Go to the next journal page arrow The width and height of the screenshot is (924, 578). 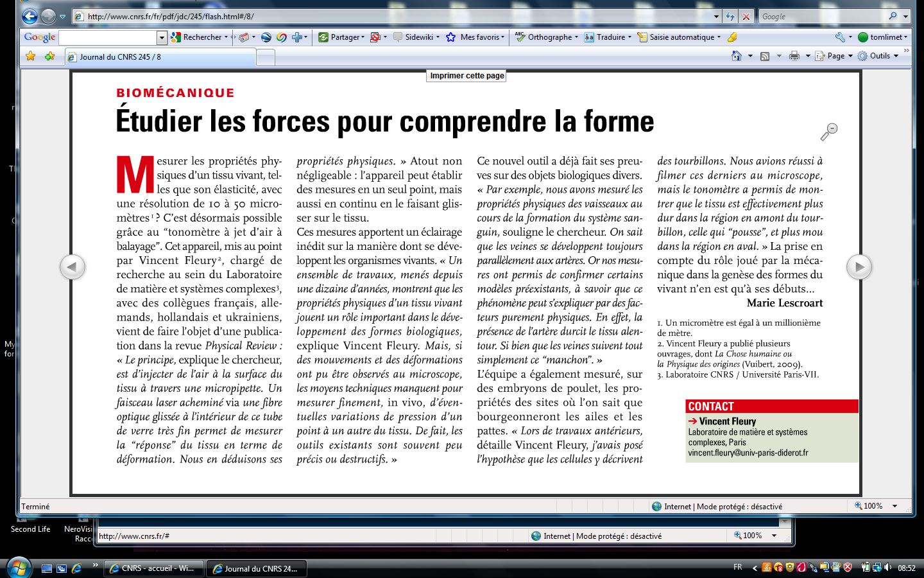pyautogui.click(x=859, y=267)
